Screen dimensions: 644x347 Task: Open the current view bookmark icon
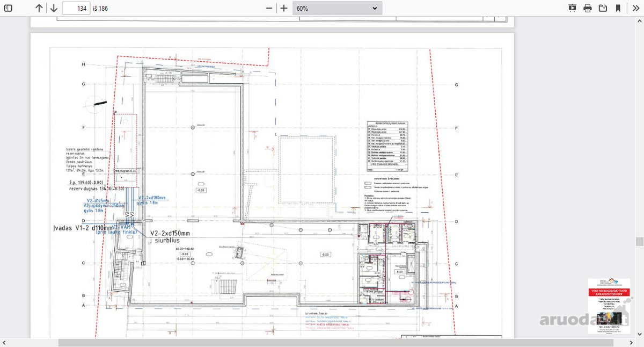point(618,8)
